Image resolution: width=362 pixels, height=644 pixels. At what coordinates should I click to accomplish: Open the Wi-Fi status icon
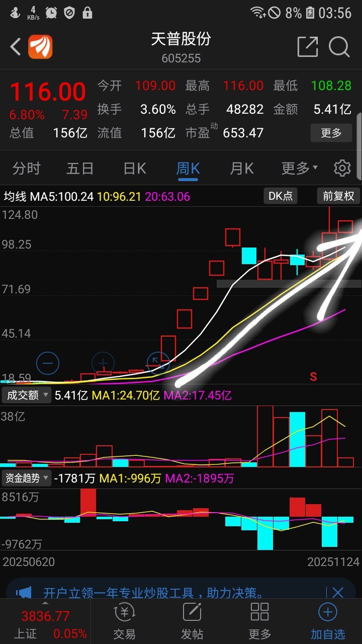point(258,13)
